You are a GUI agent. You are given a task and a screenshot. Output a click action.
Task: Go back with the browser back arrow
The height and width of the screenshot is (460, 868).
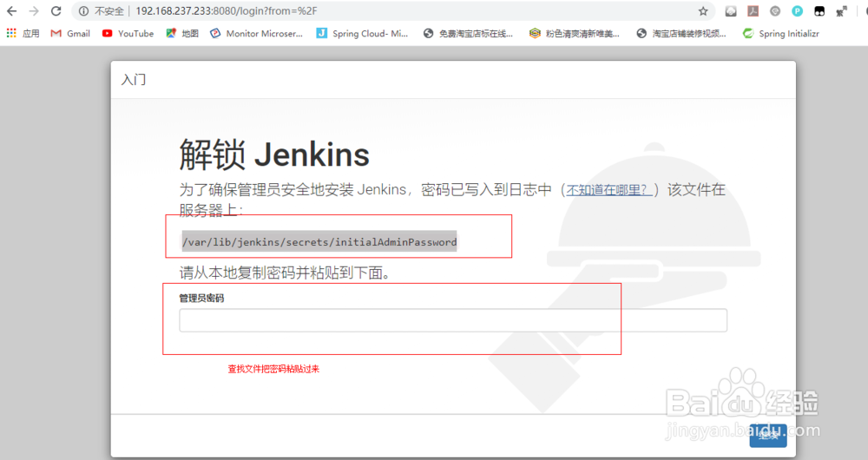pyautogui.click(x=11, y=11)
